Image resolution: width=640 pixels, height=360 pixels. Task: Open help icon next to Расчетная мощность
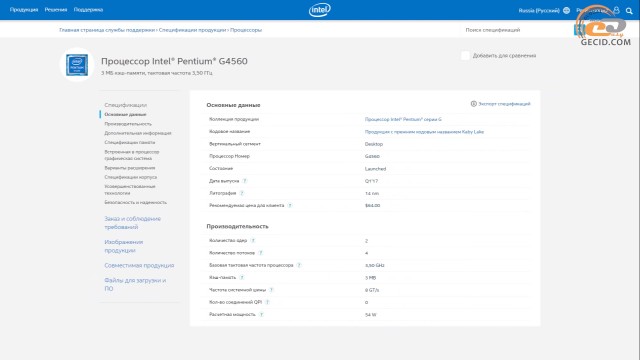[x=261, y=314]
